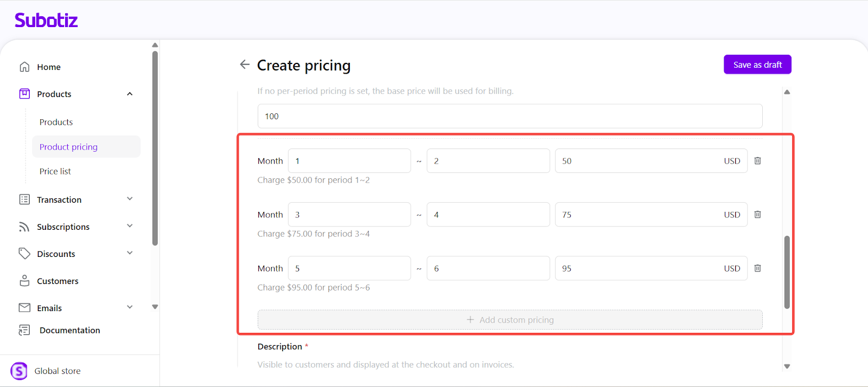Viewport: 868px width, 387px height.
Task: Open the Price list submenu item
Action: 55,171
